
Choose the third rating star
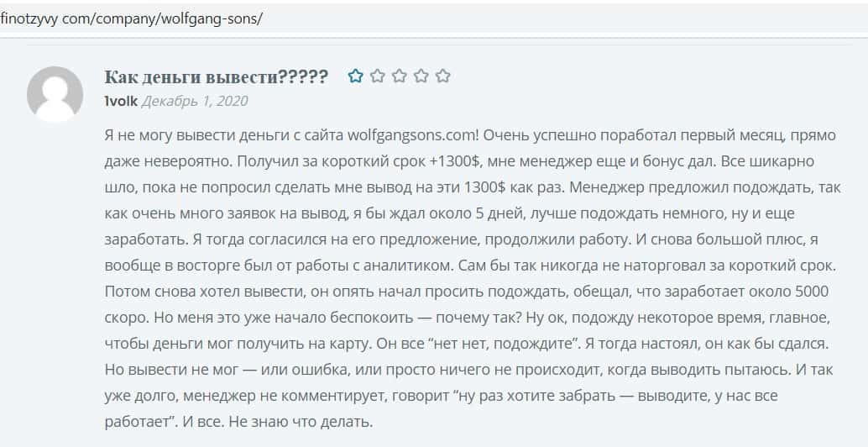399,76
